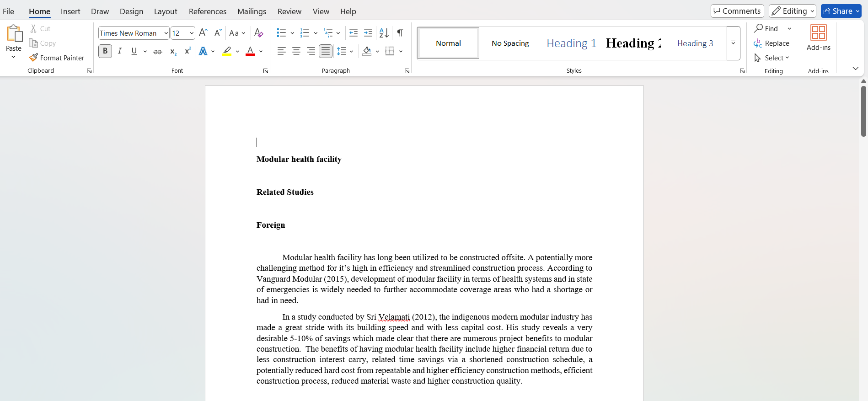
Task: Apply superscript formatting
Action: point(188,51)
